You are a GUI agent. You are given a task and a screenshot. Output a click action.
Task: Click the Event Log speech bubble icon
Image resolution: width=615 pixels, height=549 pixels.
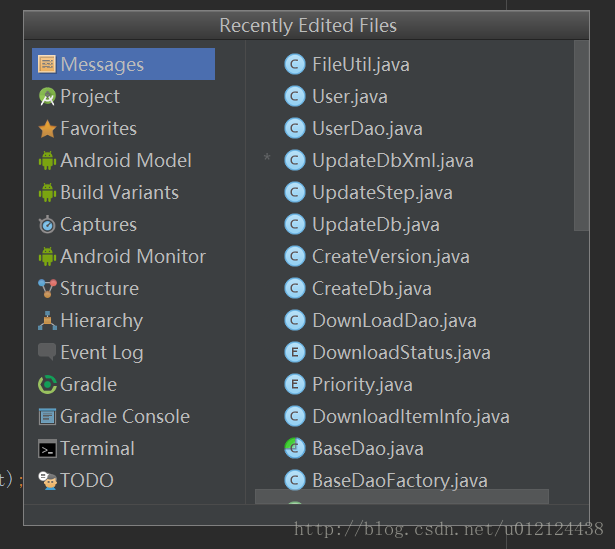pyautogui.click(x=47, y=352)
